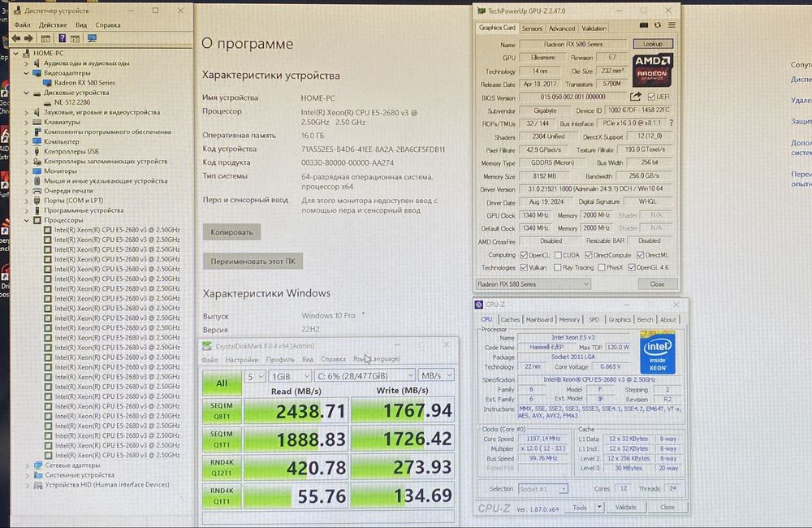The height and width of the screenshot is (528, 812).
Task: Click GPU-Z refresh icon
Action: tap(658, 25)
